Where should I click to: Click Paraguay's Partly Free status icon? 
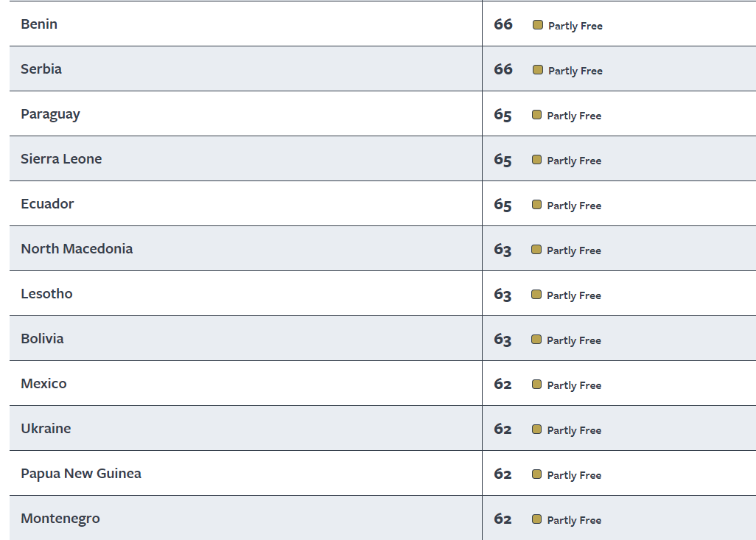click(x=536, y=115)
